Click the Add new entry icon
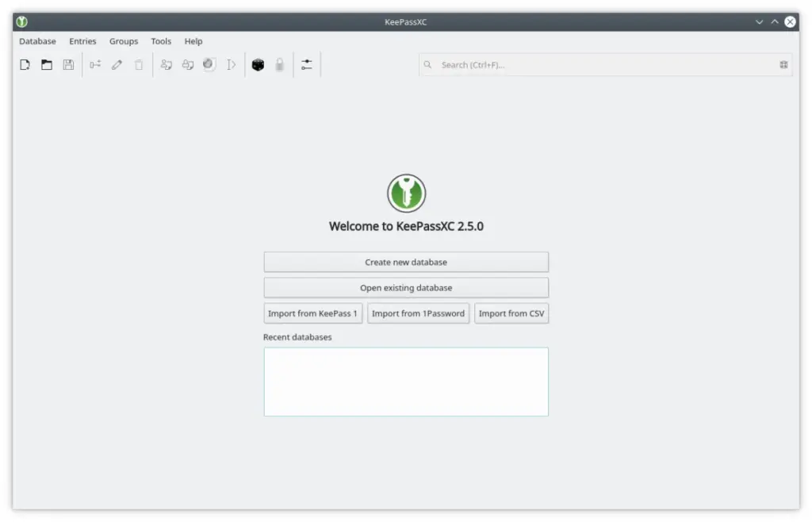812x522 pixels. pos(95,65)
